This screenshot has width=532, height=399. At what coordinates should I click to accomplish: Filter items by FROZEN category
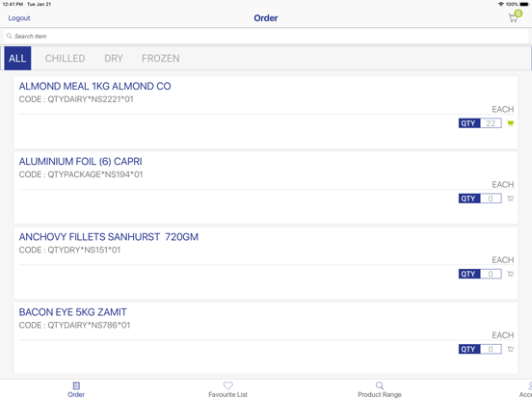tap(161, 59)
